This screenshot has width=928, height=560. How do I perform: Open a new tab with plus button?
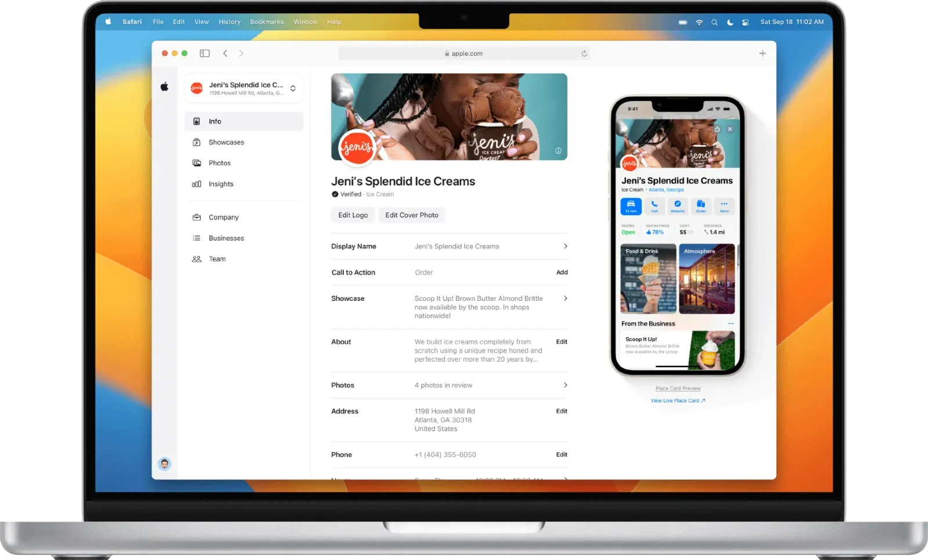click(763, 53)
